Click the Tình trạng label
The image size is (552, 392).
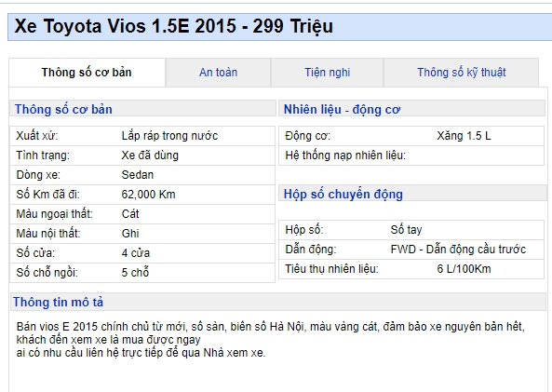(43, 155)
